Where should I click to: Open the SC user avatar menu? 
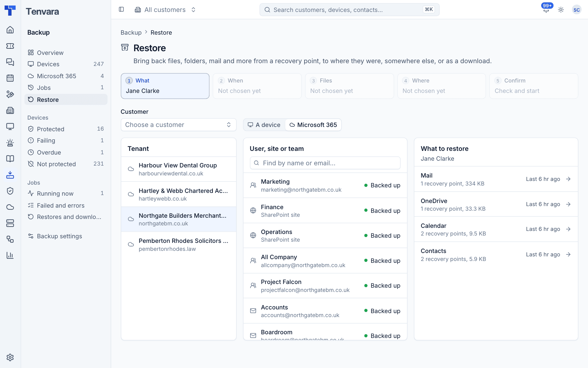coord(576,10)
